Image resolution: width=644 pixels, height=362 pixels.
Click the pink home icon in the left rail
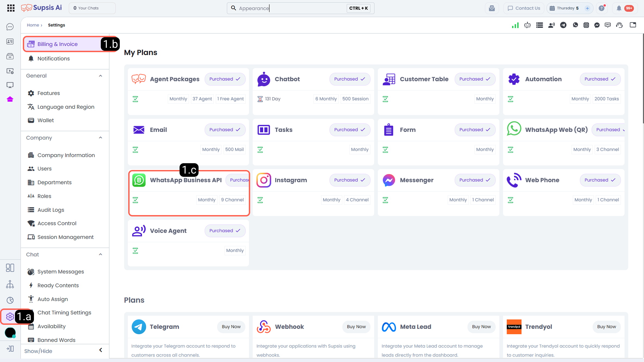10,99
